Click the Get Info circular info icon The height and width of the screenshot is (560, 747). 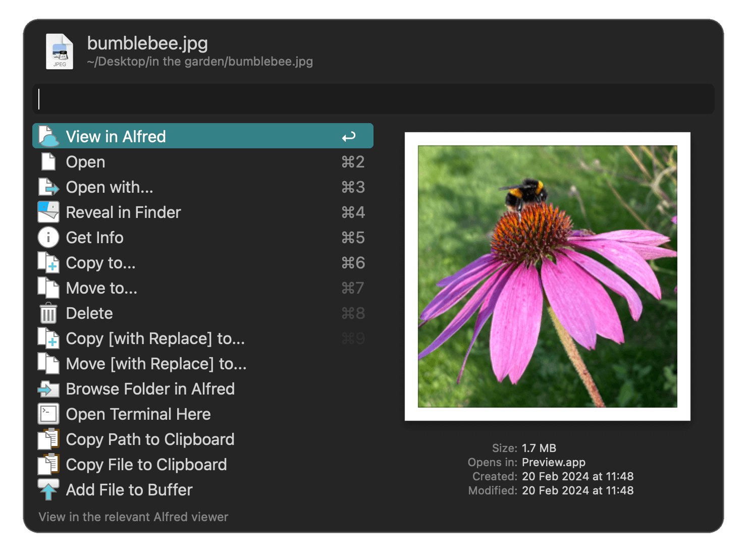[x=48, y=237]
